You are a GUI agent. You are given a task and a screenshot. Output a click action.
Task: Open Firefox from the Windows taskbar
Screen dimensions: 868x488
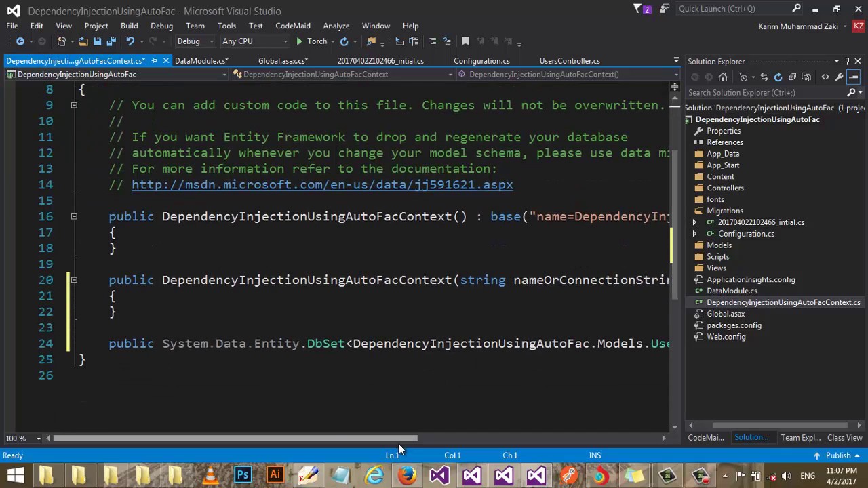tap(407, 475)
